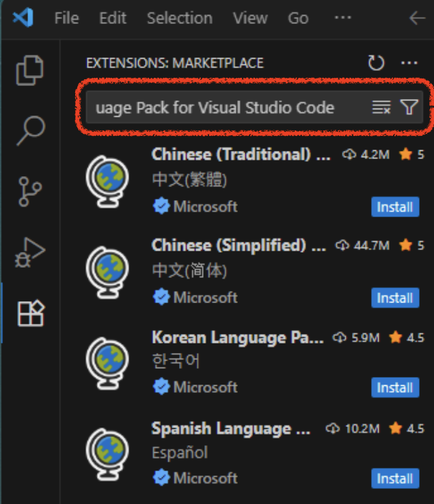Install Chinese (Simplified) language pack
Screen dimensions: 434x504
tap(395, 298)
